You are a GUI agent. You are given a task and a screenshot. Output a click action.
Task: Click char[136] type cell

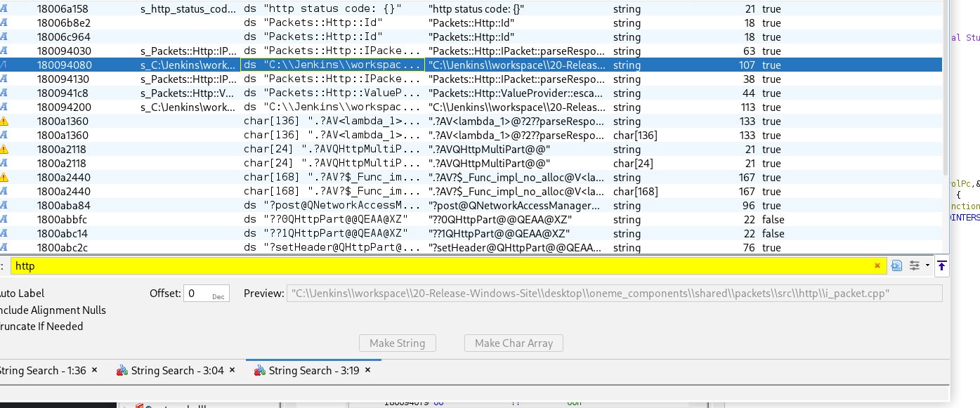point(635,136)
